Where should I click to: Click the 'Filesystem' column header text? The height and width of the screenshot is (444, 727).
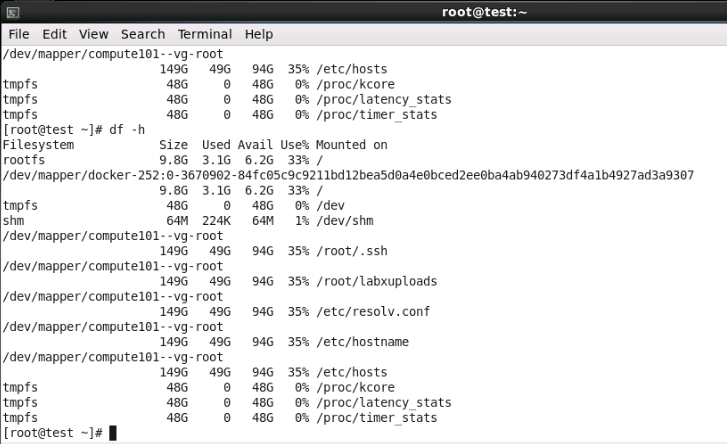coord(38,145)
